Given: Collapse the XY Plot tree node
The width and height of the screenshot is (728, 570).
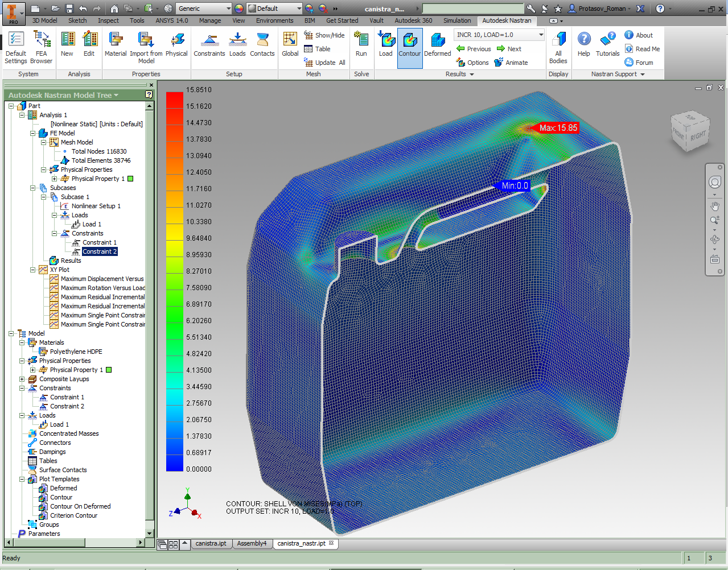Looking at the screenshot, I should pos(33,270).
